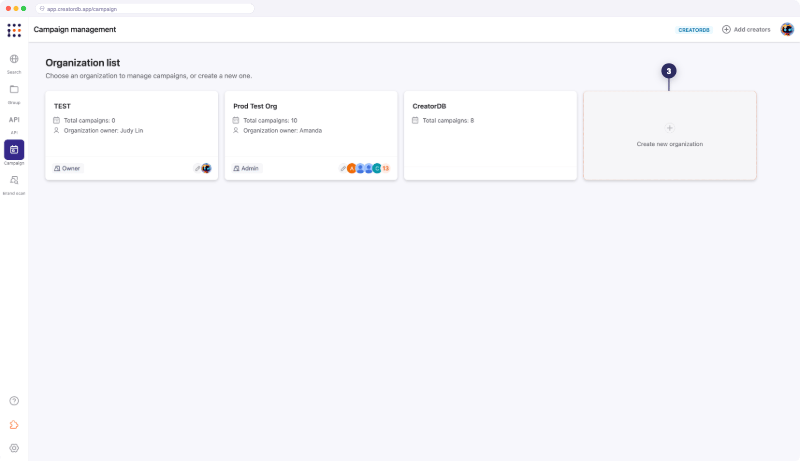The image size is (800, 461).
Task: Click the Add creators plus button
Action: tap(746, 30)
